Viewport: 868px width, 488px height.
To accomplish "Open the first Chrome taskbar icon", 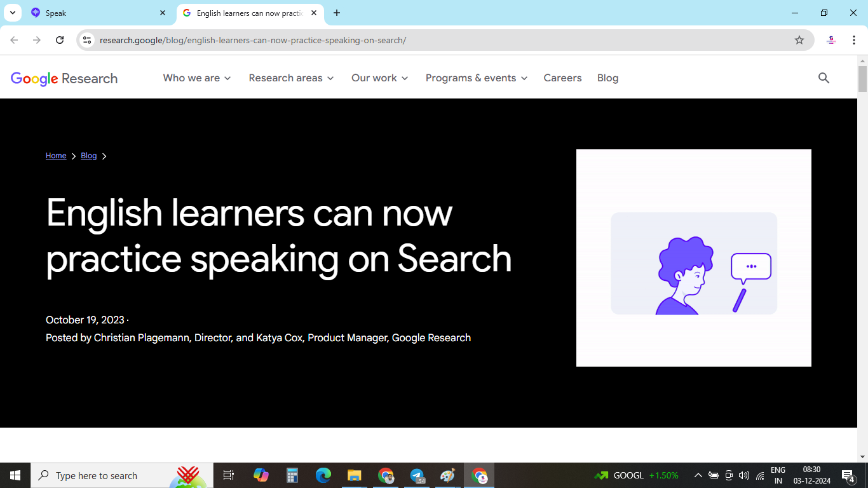I will pyautogui.click(x=386, y=475).
